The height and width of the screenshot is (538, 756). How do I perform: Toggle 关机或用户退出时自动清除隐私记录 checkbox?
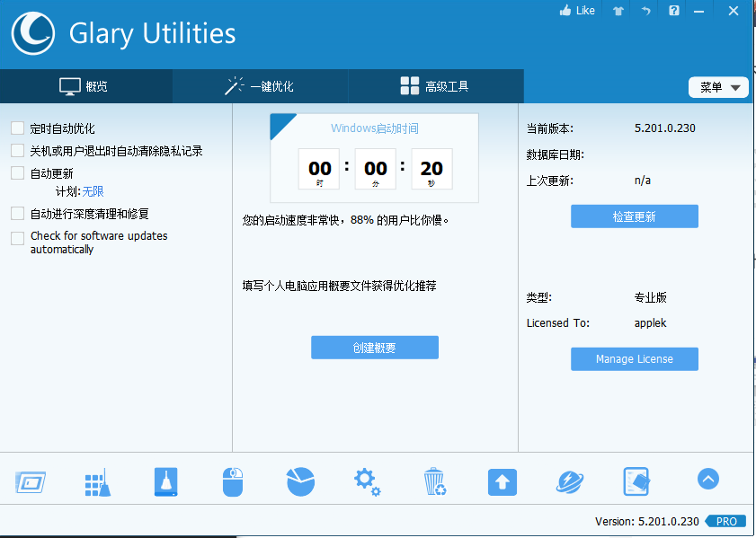tap(18, 150)
